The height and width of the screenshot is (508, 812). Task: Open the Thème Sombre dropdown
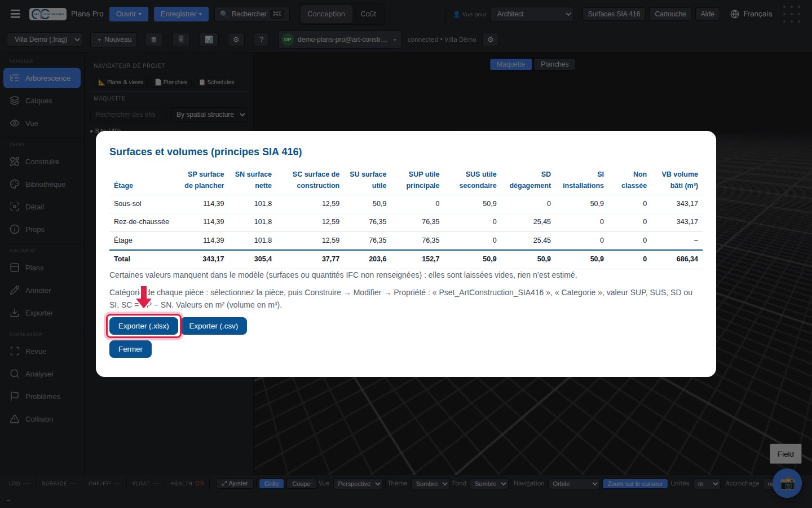point(430,484)
